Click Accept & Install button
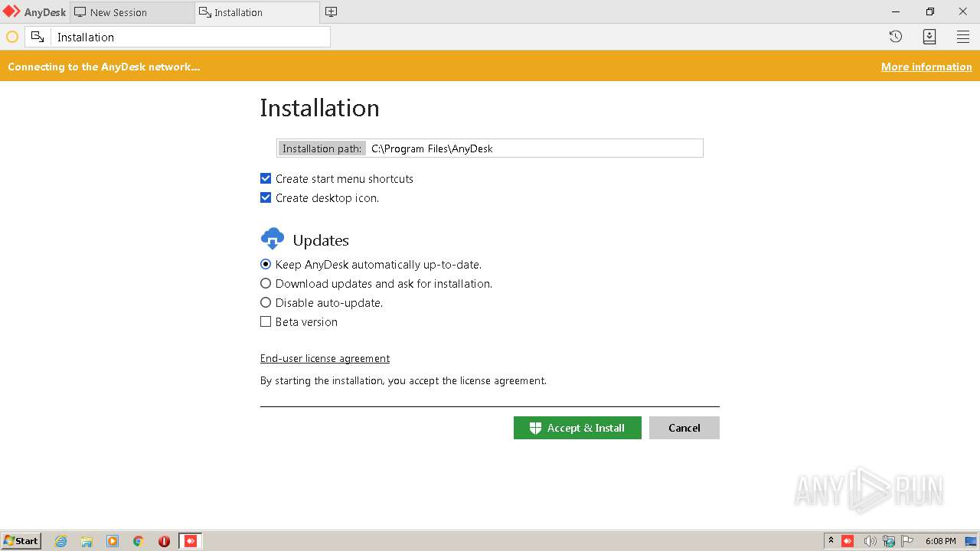Screen dimensions: 980x551 click(x=577, y=428)
